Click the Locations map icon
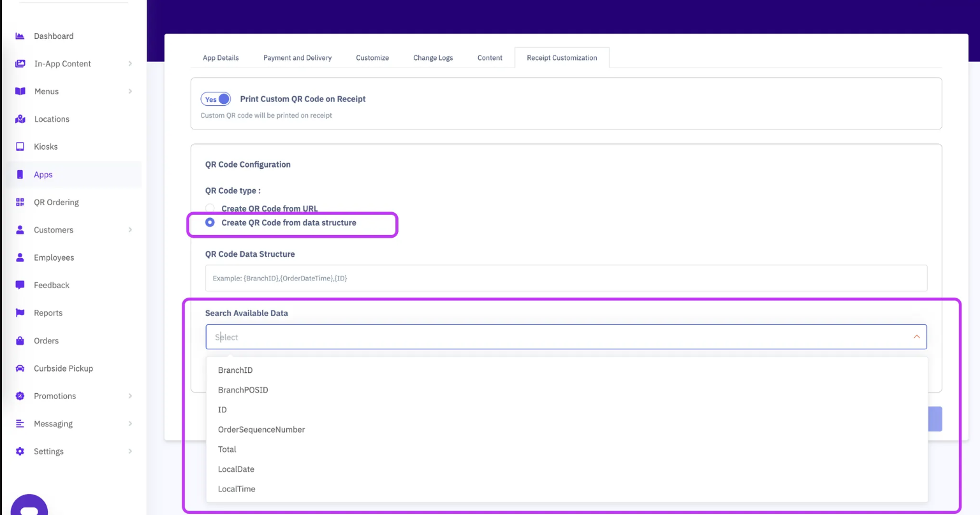Image resolution: width=980 pixels, height=515 pixels. tap(20, 119)
